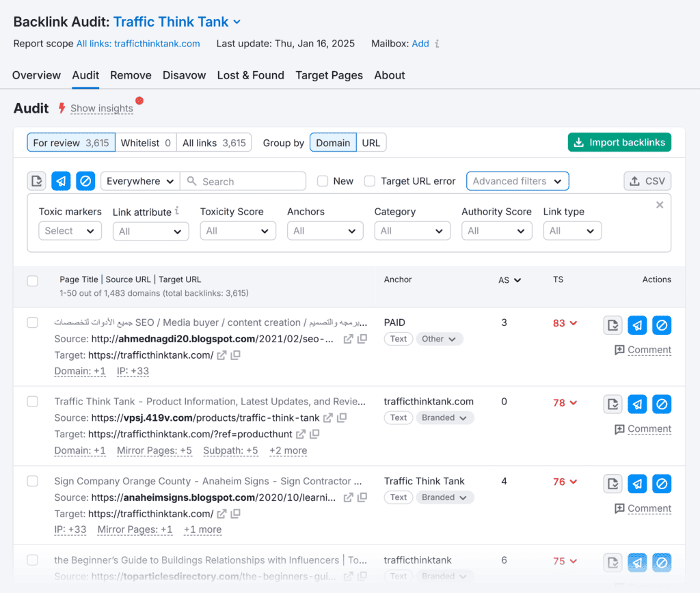
Task: Disavow the anaheimsigns.blogspot.com backlink
Action: click(x=661, y=484)
